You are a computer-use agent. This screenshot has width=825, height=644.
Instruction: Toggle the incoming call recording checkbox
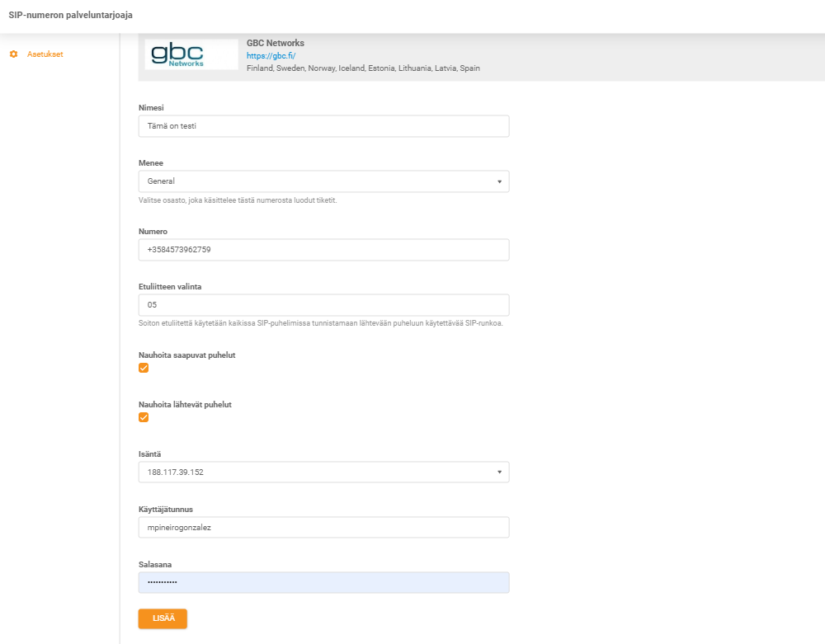click(x=144, y=368)
